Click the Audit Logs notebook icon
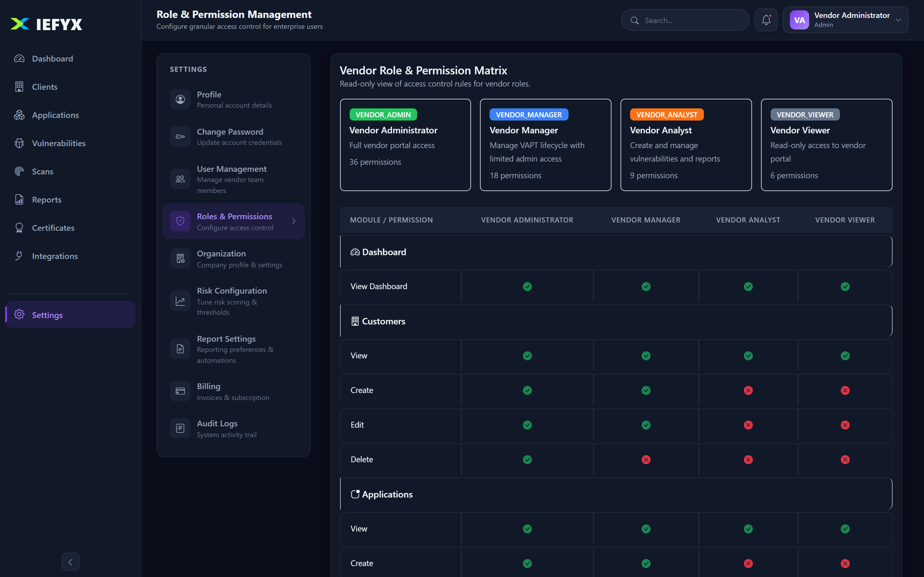Screen dimensions: 924x577 coord(180,429)
